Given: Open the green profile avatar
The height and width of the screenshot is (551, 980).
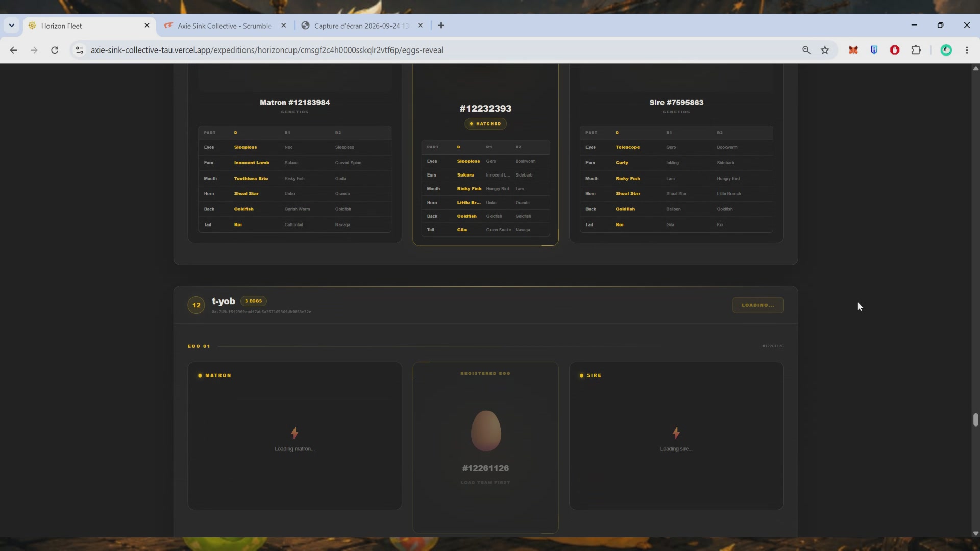Looking at the screenshot, I should click(x=946, y=50).
